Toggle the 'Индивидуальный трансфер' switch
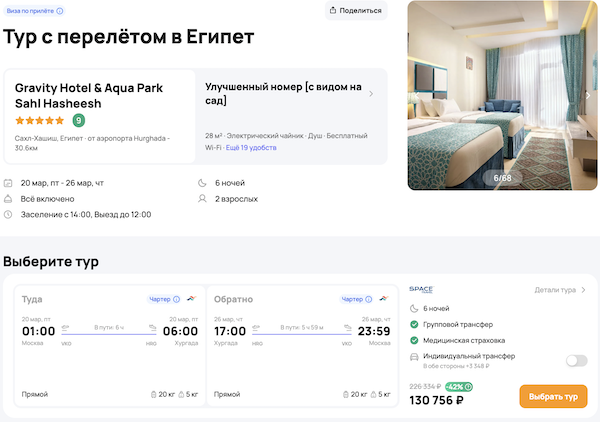Viewport: 600px width, 422px height. pyautogui.click(x=576, y=360)
